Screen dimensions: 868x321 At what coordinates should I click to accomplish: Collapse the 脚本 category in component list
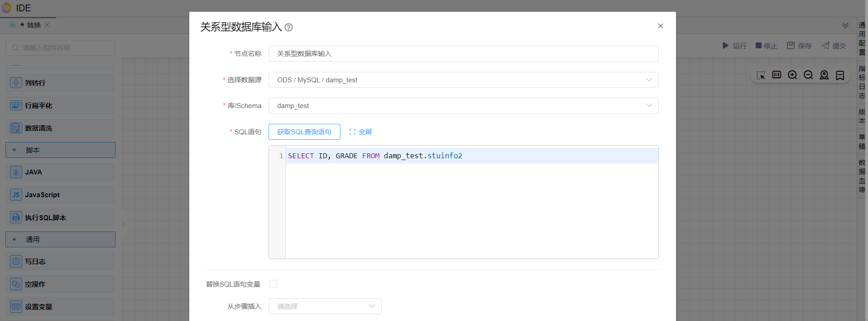14,150
